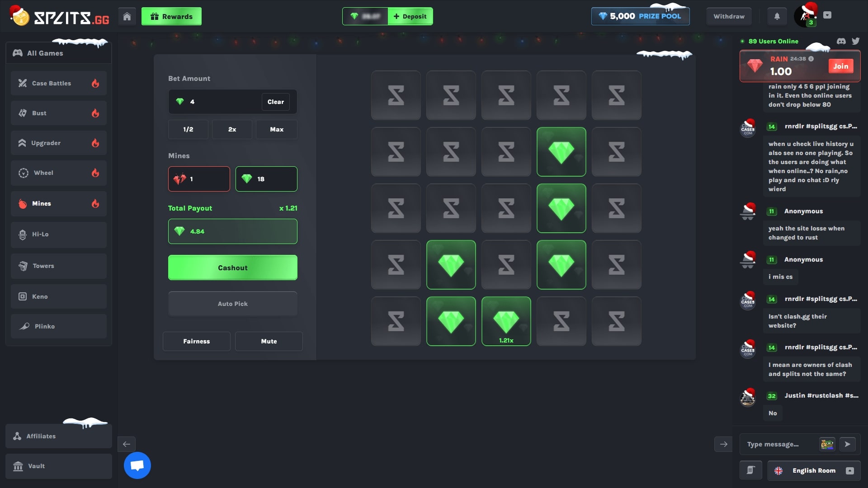Open Case Battles from the game list
Screen dimensions: 868x488
click(51, 83)
